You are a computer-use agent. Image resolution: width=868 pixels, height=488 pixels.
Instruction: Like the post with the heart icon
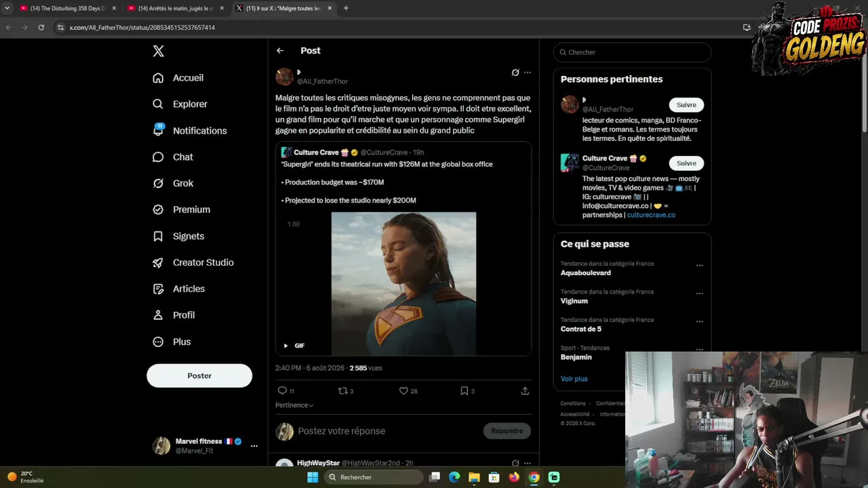tap(403, 391)
